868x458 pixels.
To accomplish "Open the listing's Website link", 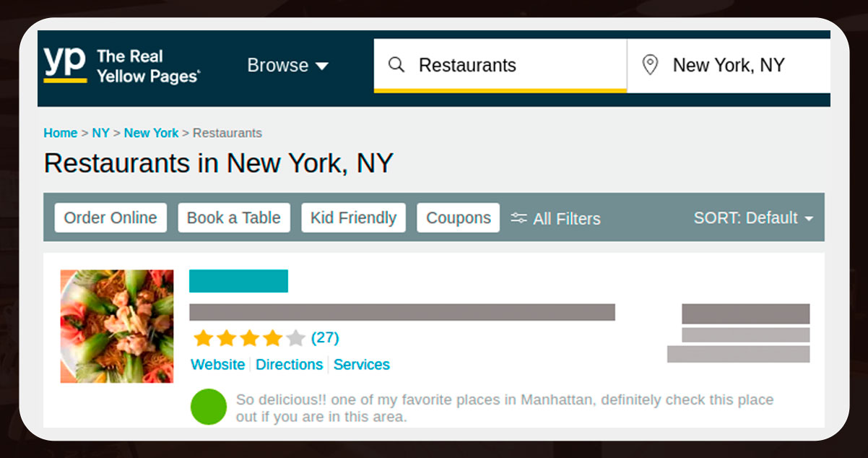I will 217,365.
